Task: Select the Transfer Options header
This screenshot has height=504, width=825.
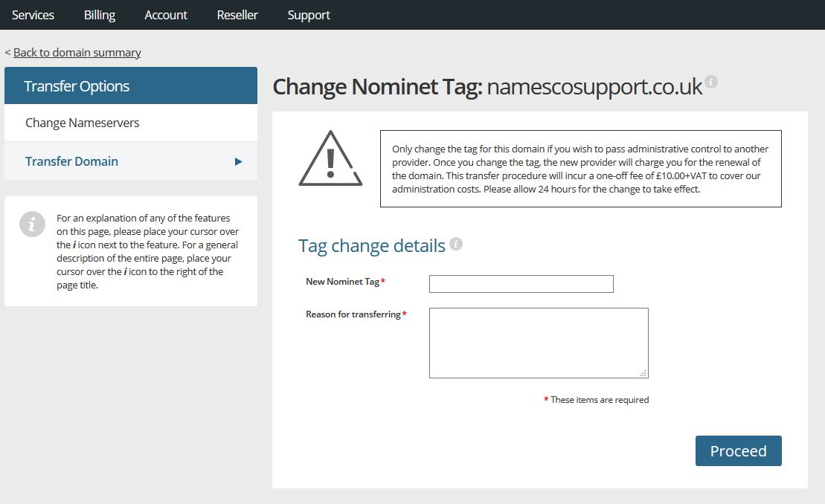Action: (x=131, y=85)
